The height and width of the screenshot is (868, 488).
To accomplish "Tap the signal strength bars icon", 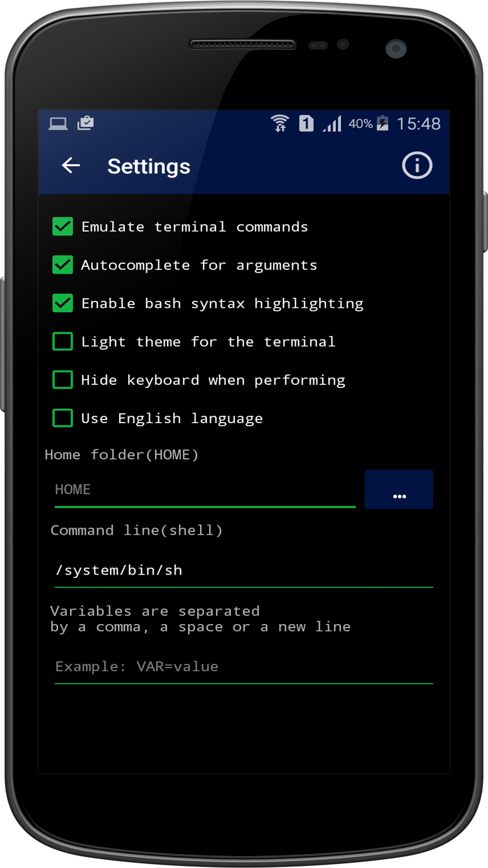I will [x=331, y=123].
